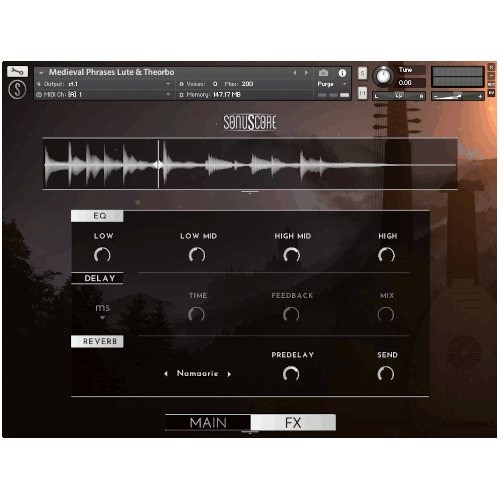
Task: Click the Namaarie reverb preset name
Action: [198, 373]
